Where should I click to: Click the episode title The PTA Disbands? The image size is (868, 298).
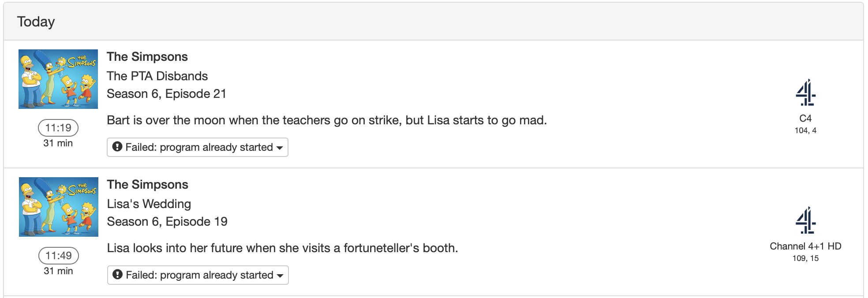[157, 76]
